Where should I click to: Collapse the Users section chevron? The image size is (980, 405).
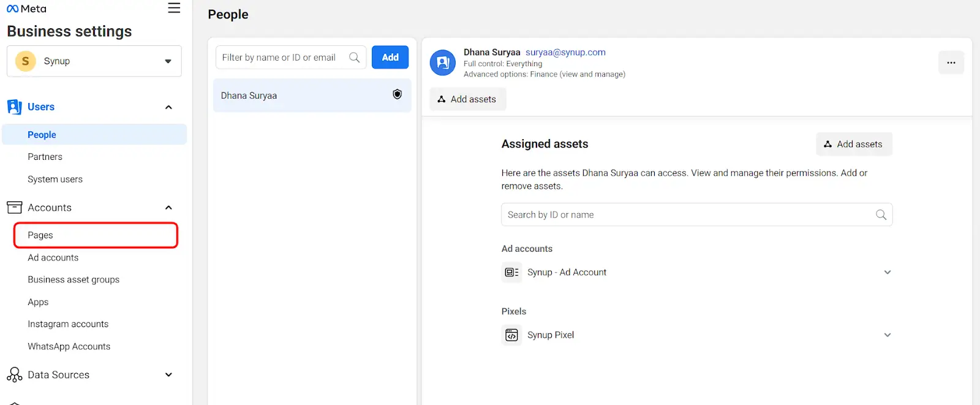168,107
